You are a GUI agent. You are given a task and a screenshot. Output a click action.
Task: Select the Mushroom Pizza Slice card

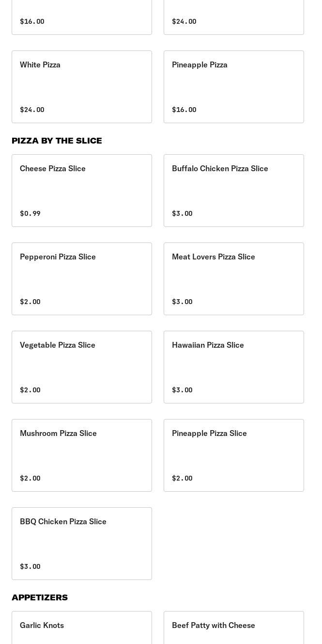(x=82, y=455)
